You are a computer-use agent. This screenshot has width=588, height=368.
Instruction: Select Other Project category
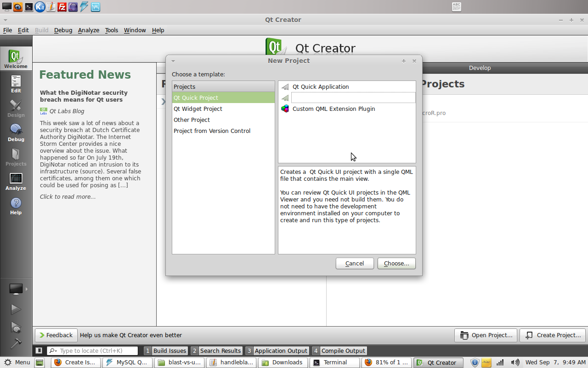[223, 120]
